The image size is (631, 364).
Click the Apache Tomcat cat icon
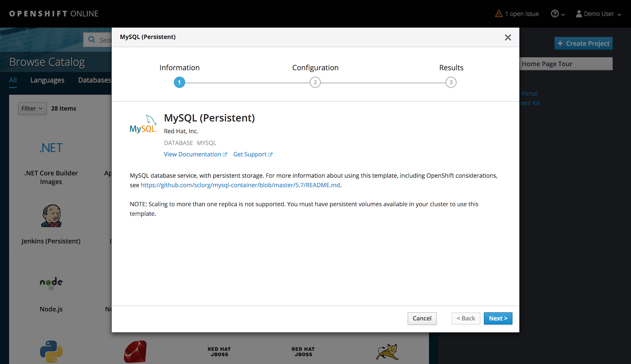click(387, 352)
